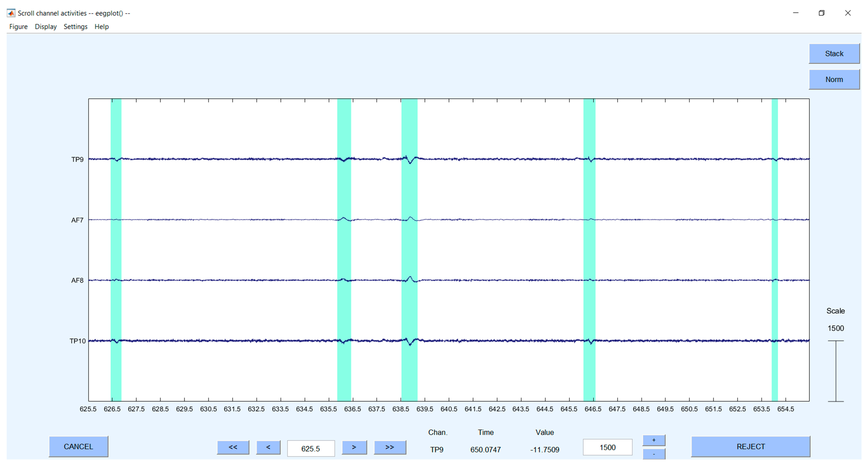Image resolution: width=868 pixels, height=464 pixels.
Task: Click the Scale indicator bar on the right
Action: (836, 371)
